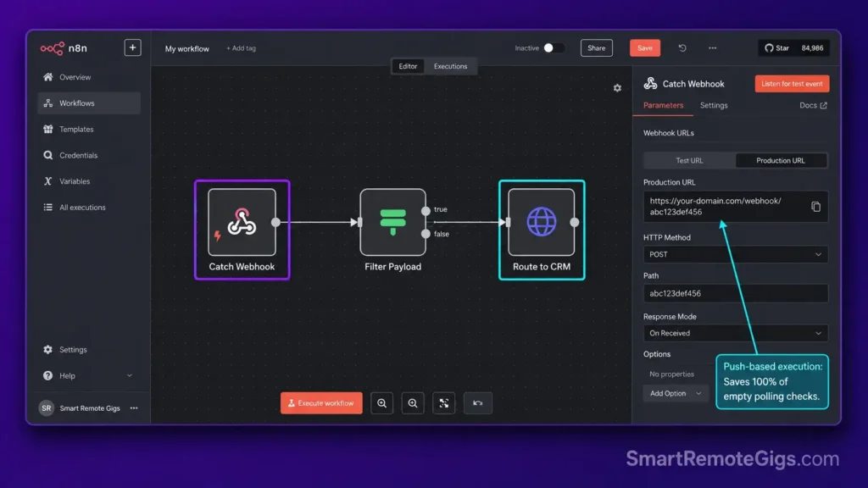Click Route to CRM output connector
This screenshot has width=868, height=488.
pos(575,222)
